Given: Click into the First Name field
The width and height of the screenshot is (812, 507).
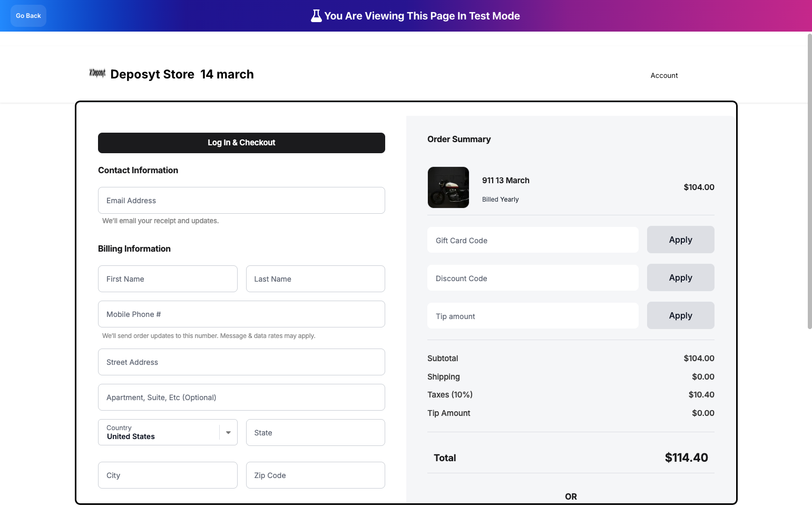Looking at the screenshot, I should point(168,279).
